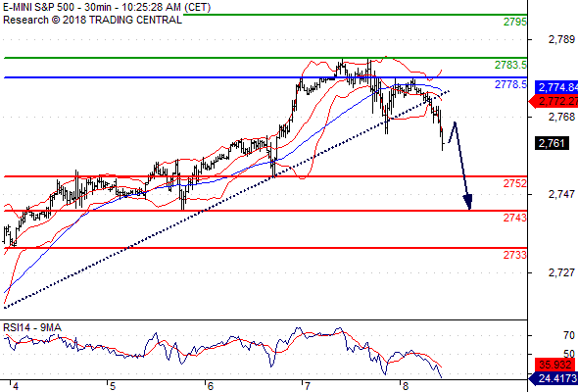
Task: Click date marker 7 on time axis
Action: click(308, 386)
